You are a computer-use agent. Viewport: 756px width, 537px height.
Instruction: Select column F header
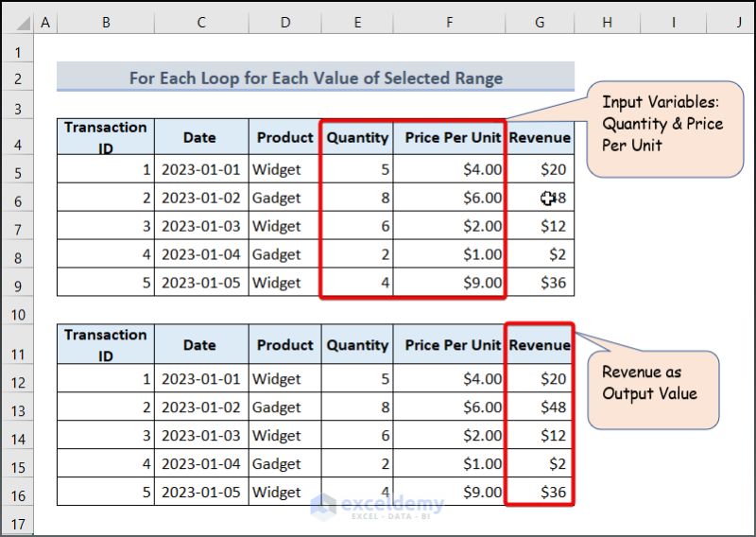tap(450, 22)
